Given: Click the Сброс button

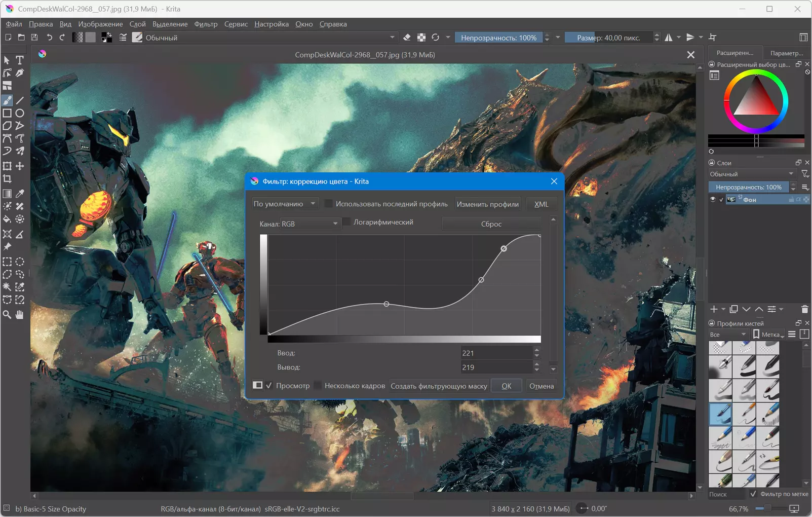Looking at the screenshot, I should [491, 224].
